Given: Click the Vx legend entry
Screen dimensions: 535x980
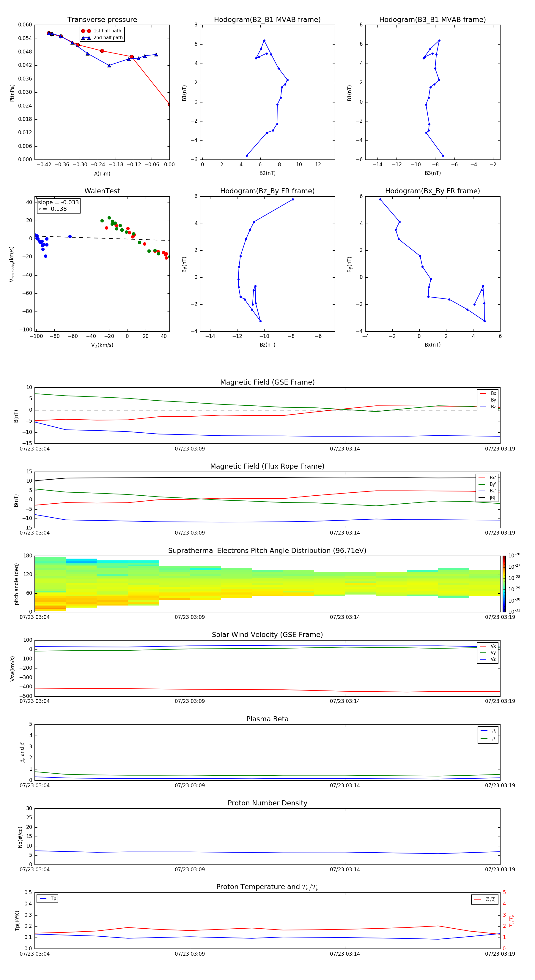Looking at the screenshot, I should click(488, 646).
